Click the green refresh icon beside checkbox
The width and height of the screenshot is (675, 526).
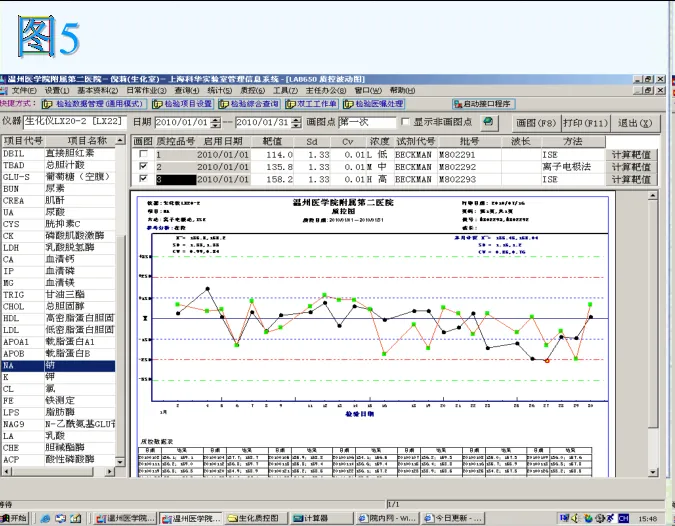(488, 122)
